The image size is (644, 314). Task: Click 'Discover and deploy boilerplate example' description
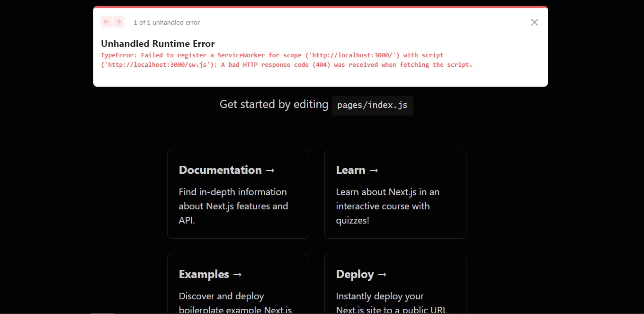click(235, 303)
